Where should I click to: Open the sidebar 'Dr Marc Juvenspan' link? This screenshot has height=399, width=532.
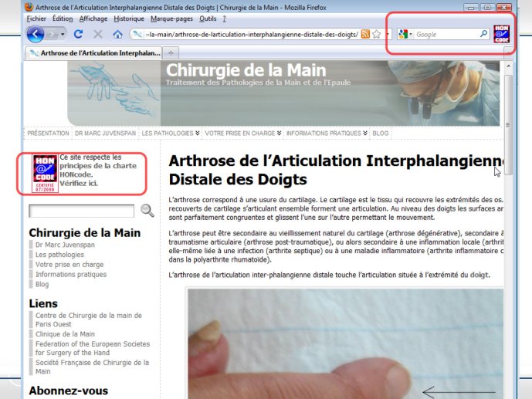pyautogui.click(x=65, y=245)
